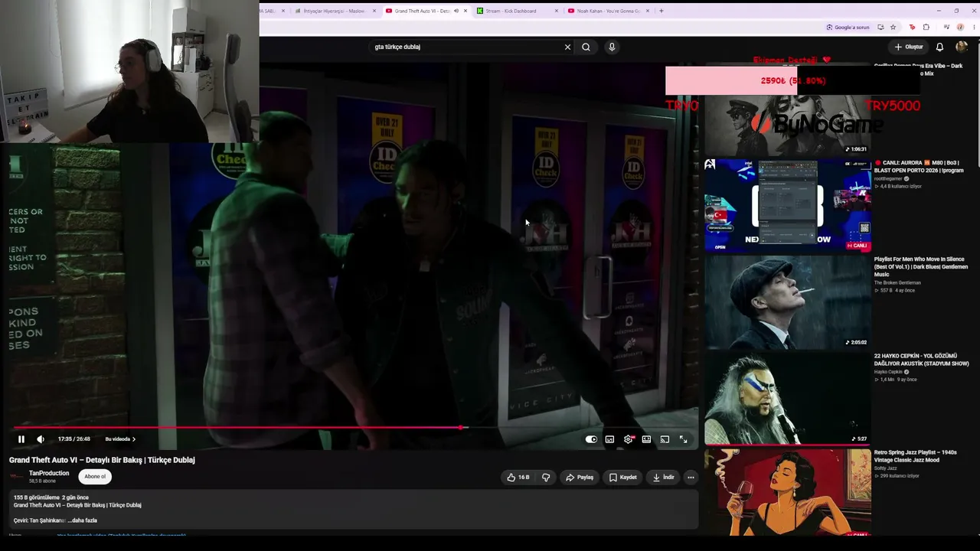Toggle subtitles in the video player
This screenshot has width=980, height=551.
pyautogui.click(x=609, y=439)
